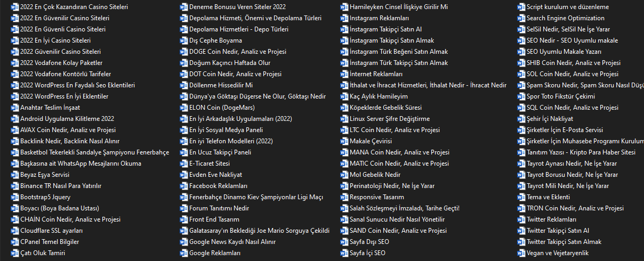Click file name 'Boyacı (Boya Badana Ustası)'
The height and width of the screenshot is (261, 644).
pyautogui.click(x=60, y=208)
